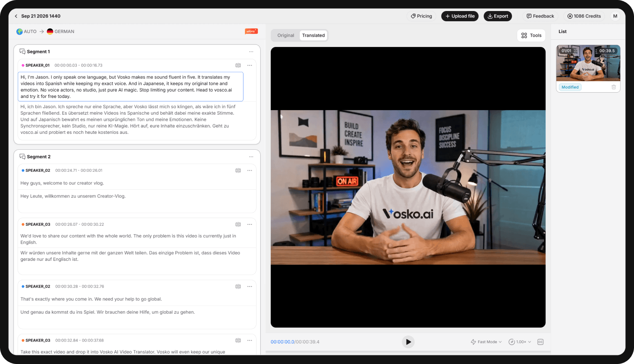Image resolution: width=634 pixels, height=364 pixels.
Task: Go back using the arrow beside Sep 21 2026 1440
Action: [x=16, y=16]
